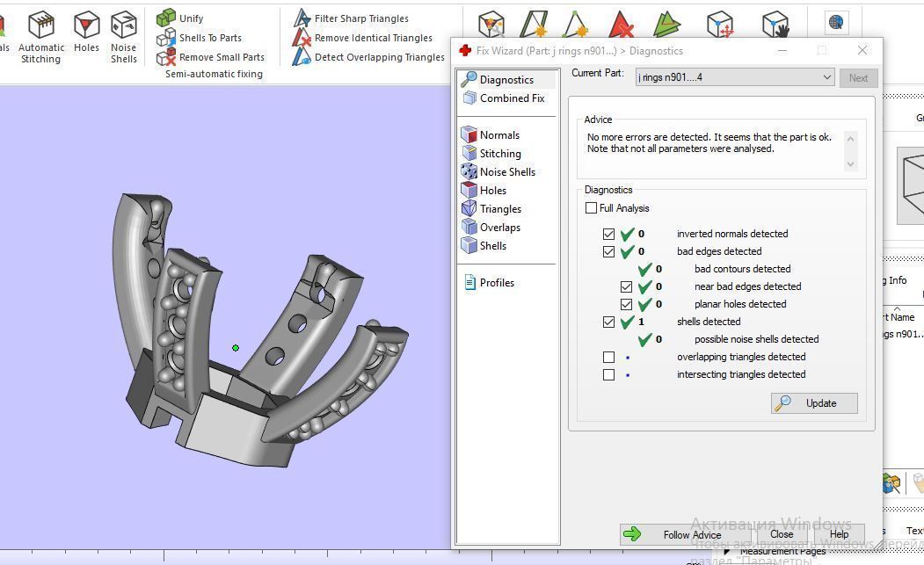Screen dimensions: 924x565
Task: Toggle inverted normals detected checkbox
Action: tap(608, 234)
